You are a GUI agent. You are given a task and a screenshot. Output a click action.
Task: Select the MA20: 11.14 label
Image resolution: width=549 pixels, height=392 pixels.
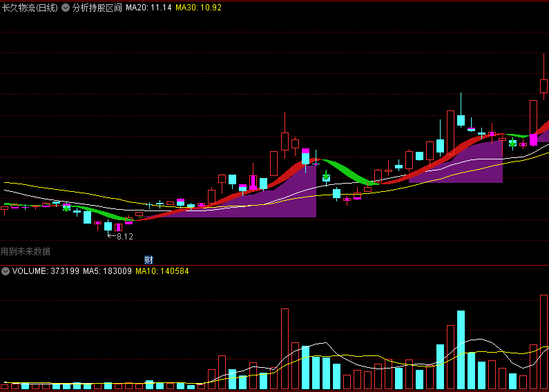pyautogui.click(x=148, y=8)
